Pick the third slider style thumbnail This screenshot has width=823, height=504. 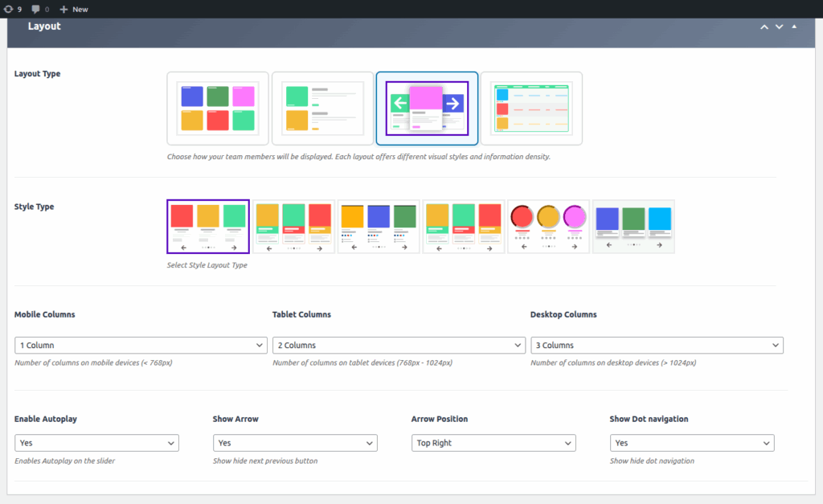tap(379, 227)
